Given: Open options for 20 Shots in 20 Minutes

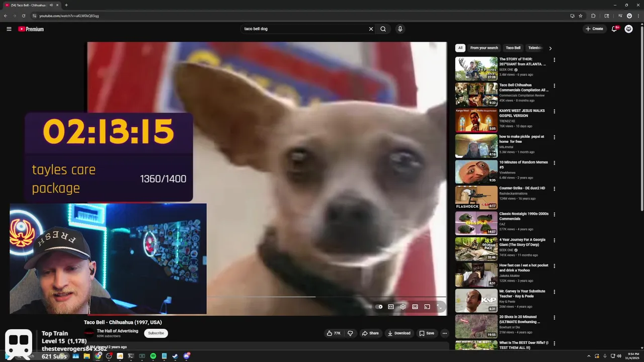Looking at the screenshot, I should click(554, 317).
